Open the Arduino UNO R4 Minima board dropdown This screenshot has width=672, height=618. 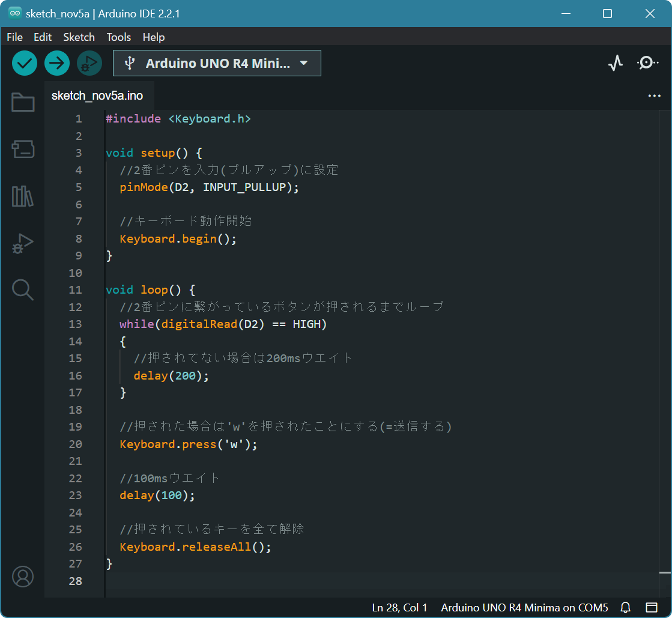click(217, 63)
